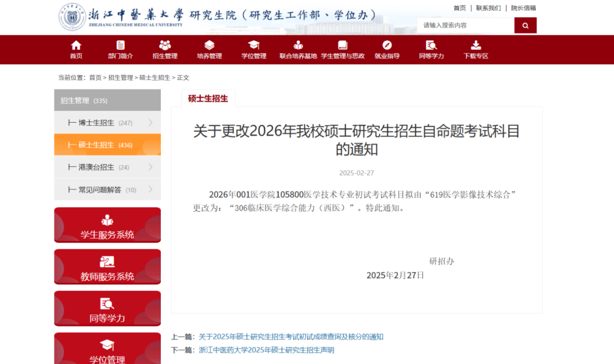Expand 常见问题解答 with its chevron arrow
The height and width of the screenshot is (364, 614).
(x=150, y=189)
